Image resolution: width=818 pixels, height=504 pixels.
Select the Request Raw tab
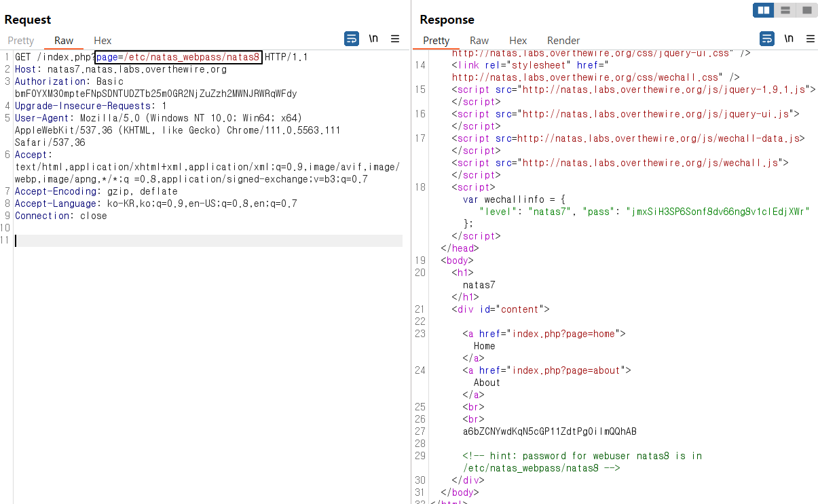click(x=64, y=41)
